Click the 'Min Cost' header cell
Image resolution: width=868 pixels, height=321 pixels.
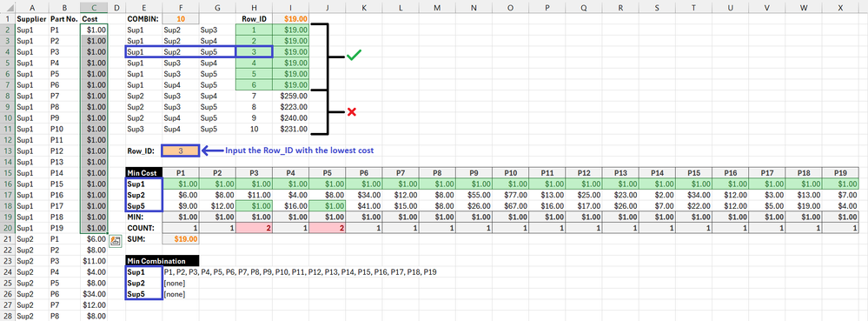144,172
